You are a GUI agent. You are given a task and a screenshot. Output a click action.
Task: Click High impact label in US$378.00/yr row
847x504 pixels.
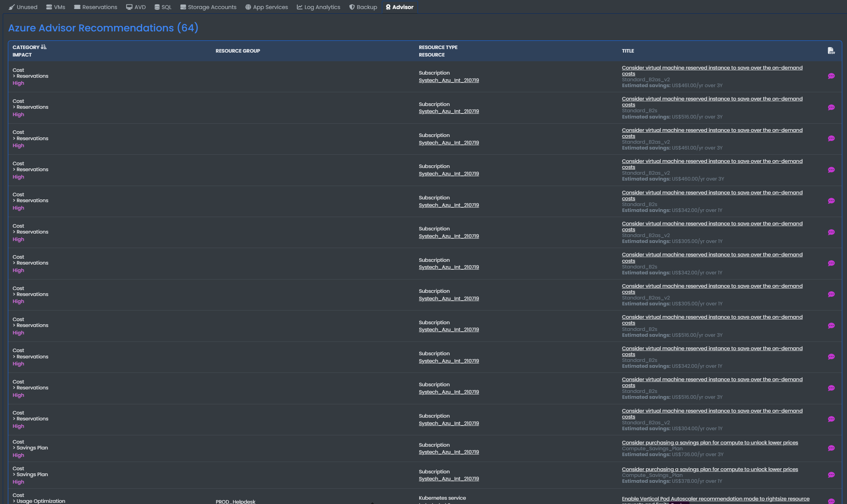click(x=18, y=482)
